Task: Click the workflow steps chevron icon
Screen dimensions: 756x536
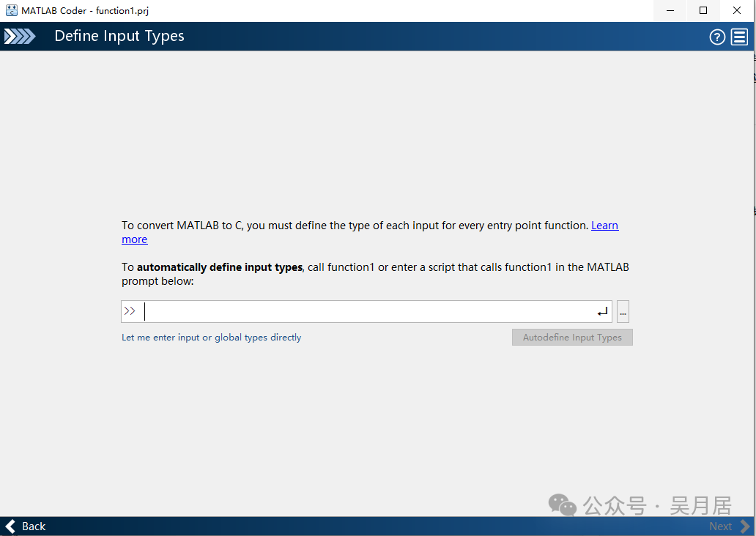Action: (20, 37)
